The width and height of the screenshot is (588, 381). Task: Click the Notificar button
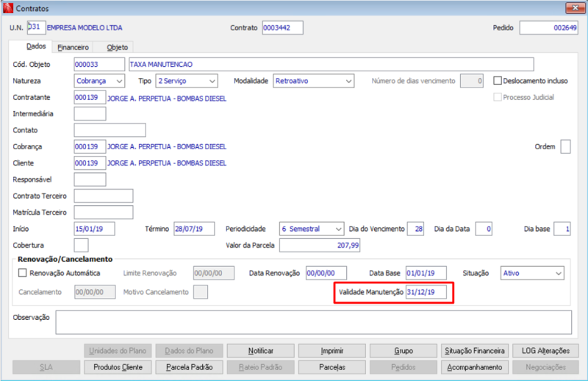(261, 351)
